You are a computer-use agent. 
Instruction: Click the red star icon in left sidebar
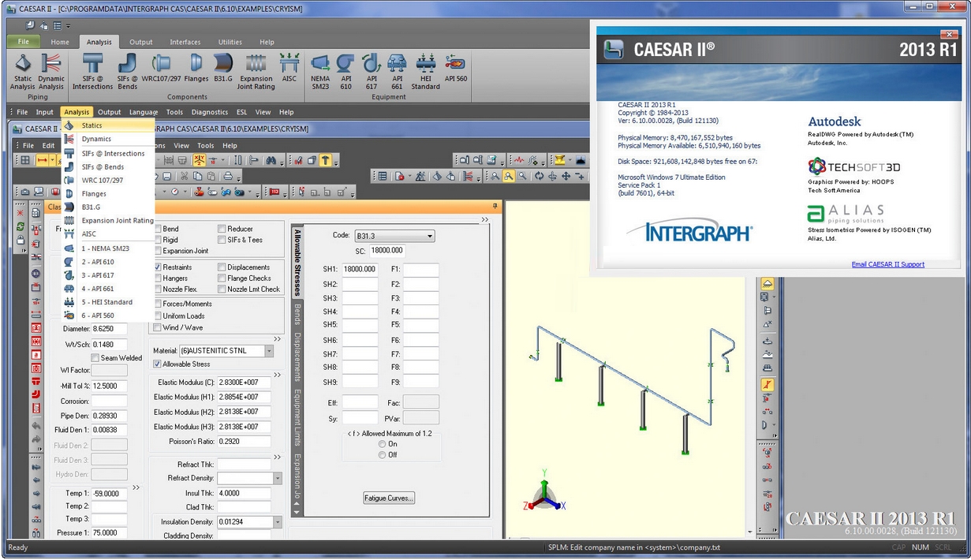[x=20, y=213]
